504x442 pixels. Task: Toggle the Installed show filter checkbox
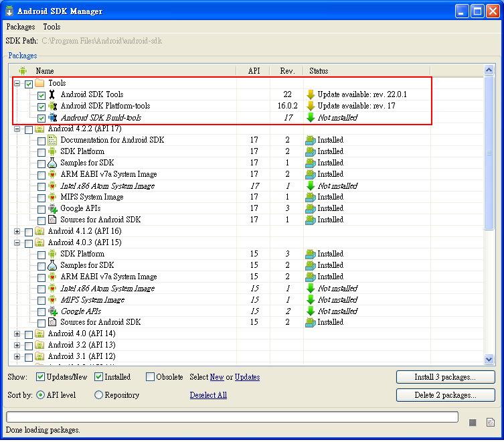98,376
